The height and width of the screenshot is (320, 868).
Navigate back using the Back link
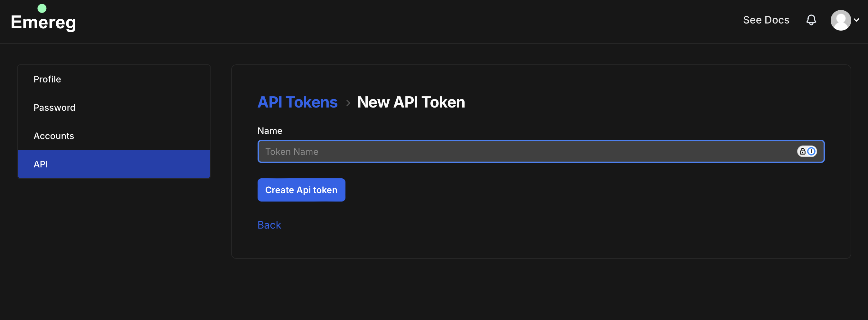(x=269, y=225)
